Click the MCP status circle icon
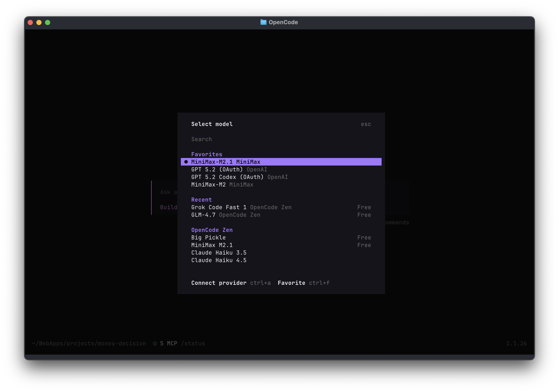Screen dimensions: 559x392 coord(155,343)
